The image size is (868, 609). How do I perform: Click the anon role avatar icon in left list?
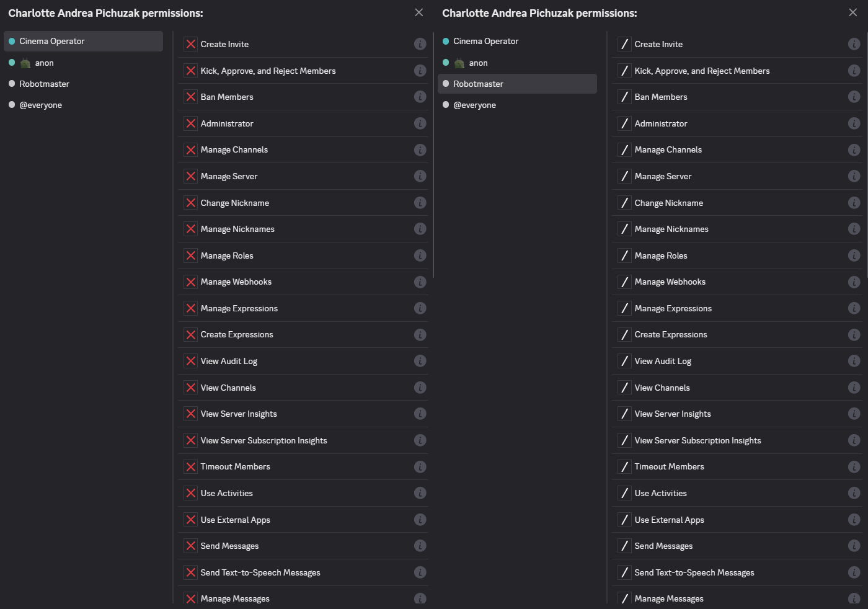(25, 63)
